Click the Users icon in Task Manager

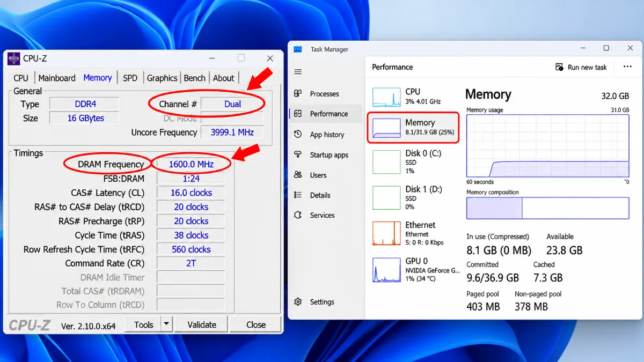tap(298, 175)
